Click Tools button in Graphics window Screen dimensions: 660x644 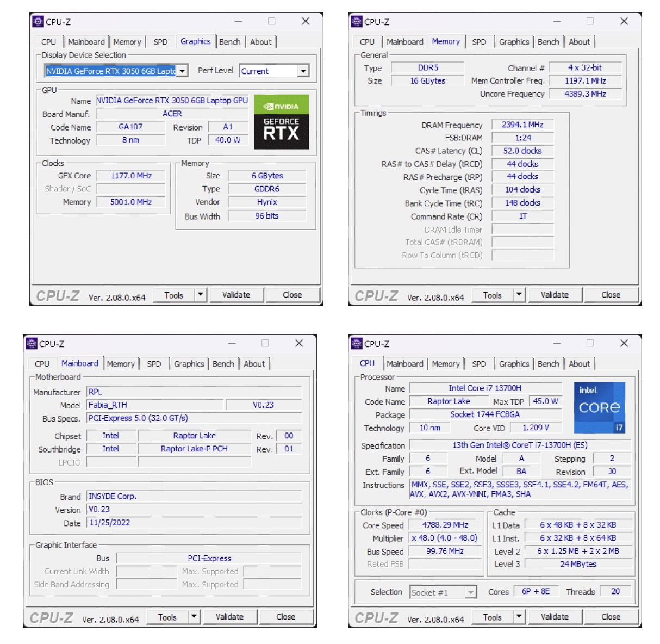click(x=173, y=295)
